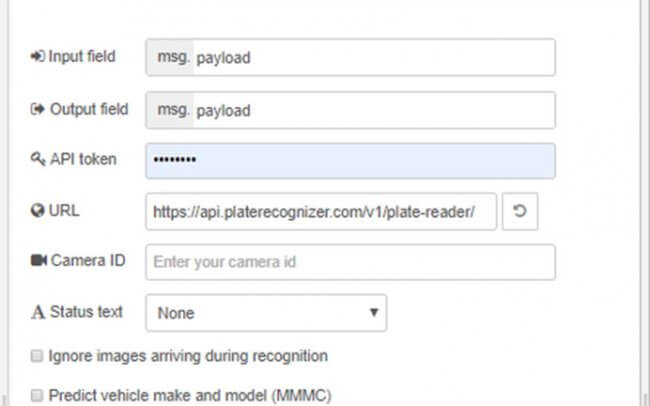Focus the Input field payload textbox
This screenshot has width=650, height=406.
tap(374, 57)
